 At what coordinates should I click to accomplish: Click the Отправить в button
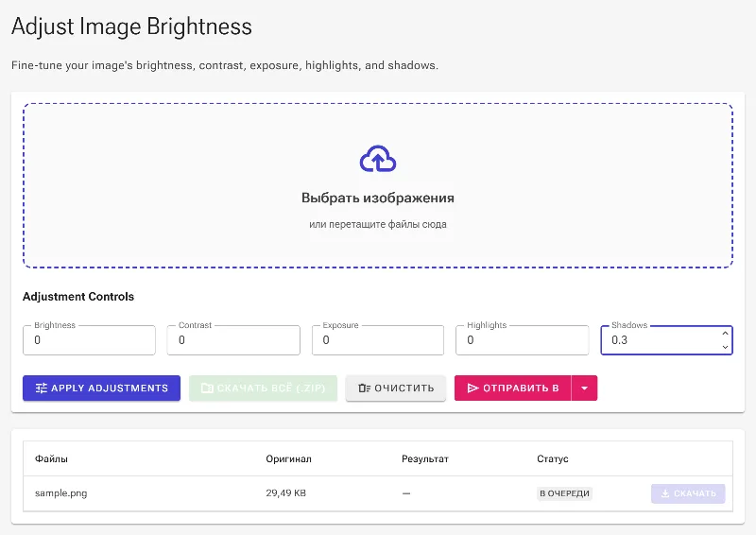pyautogui.click(x=512, y=388)
